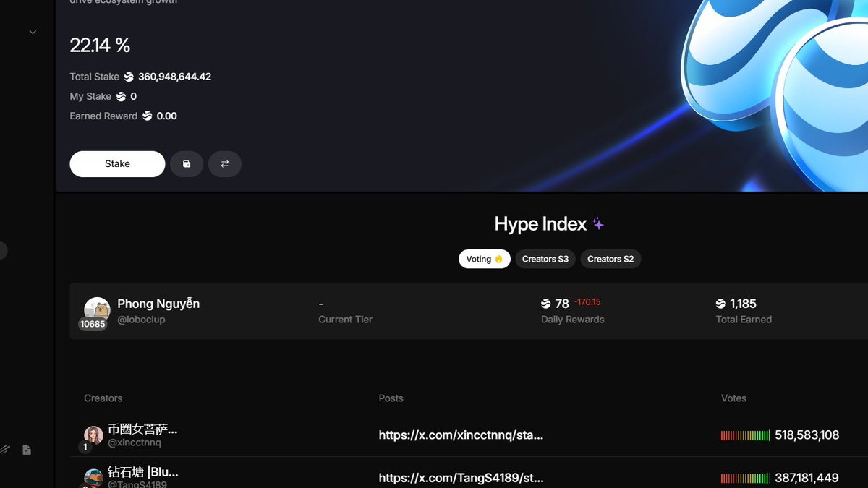
Task: Click the Phong Nguyễn name
Action: pyautogui.click(x=158, y=304)
